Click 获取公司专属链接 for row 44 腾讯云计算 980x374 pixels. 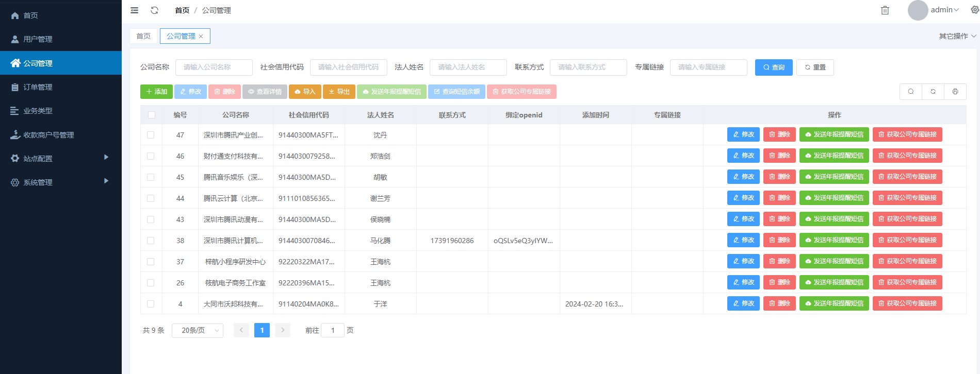(907, 198)
